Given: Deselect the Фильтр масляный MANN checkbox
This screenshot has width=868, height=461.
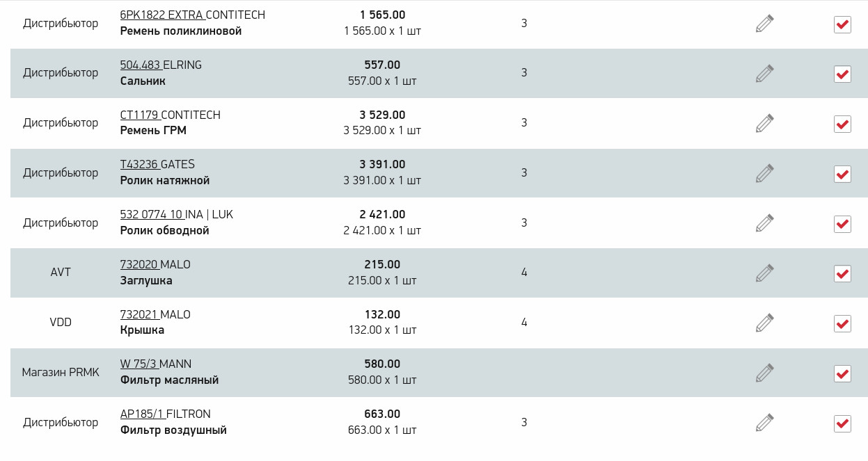Looking at the screenshot, I should [842, 373].
